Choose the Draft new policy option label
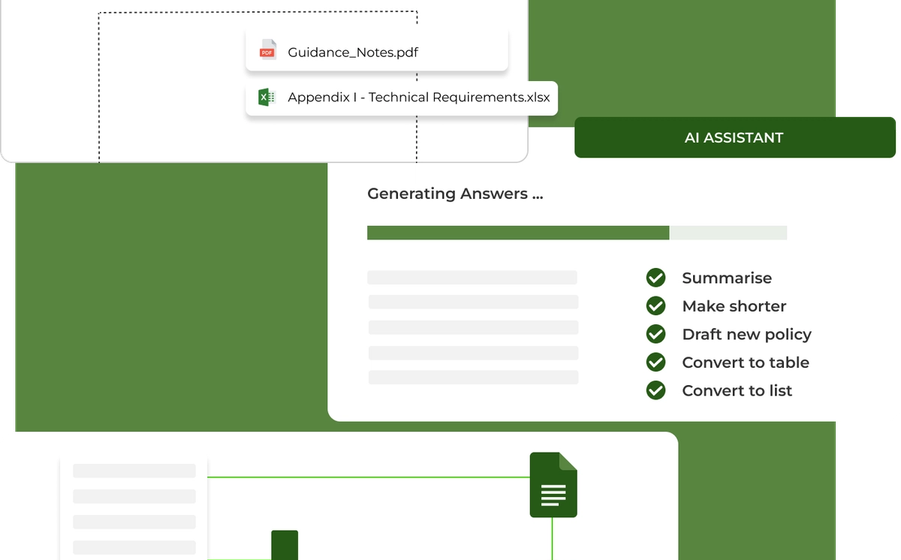 [746, 334]
